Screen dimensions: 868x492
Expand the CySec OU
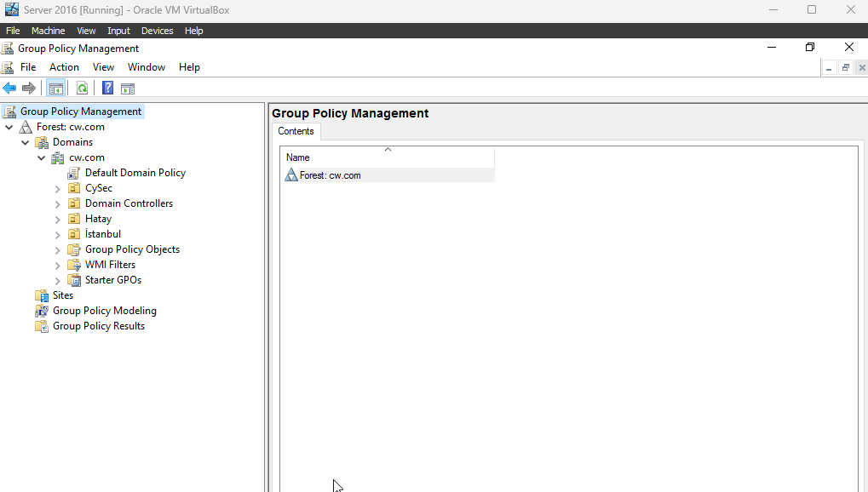pyautogui.click(x=58, y=189)
